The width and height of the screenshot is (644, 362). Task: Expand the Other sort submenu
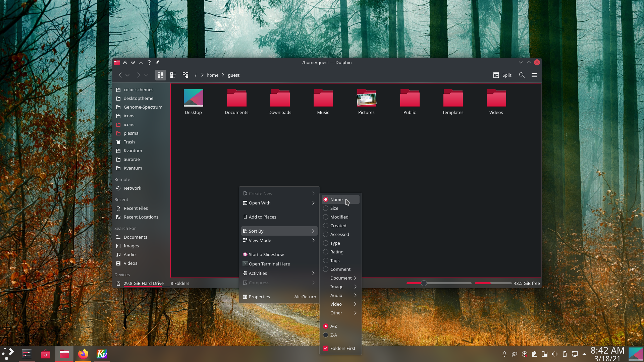pyautogui.click(x=340, y=313)
